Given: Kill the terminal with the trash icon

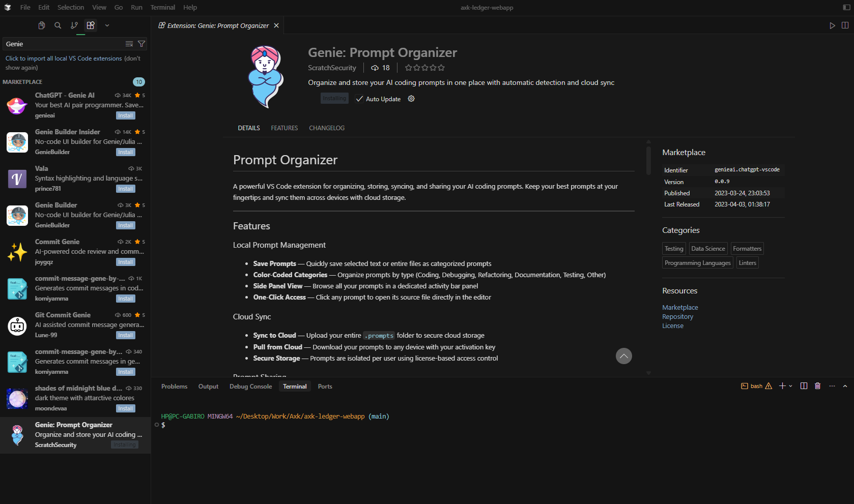Looking at the screenshot, I should [817, 386].
